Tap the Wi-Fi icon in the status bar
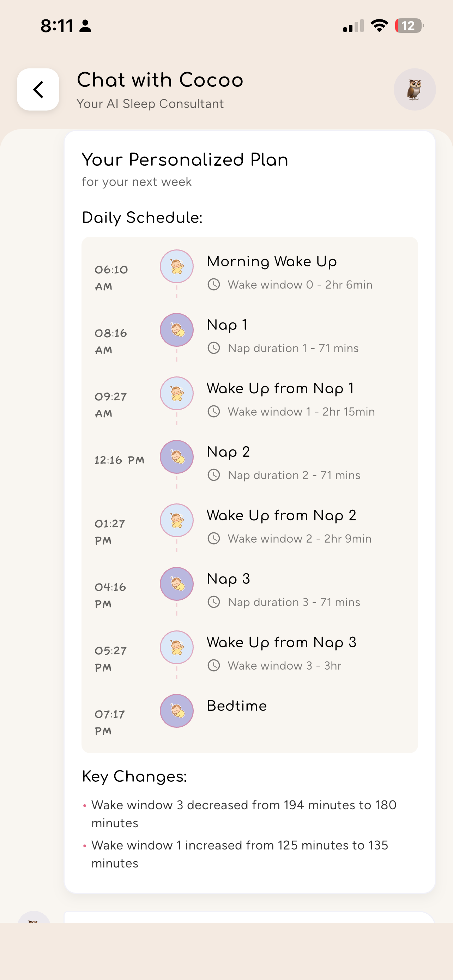453x980 pixels. [379, 25]
